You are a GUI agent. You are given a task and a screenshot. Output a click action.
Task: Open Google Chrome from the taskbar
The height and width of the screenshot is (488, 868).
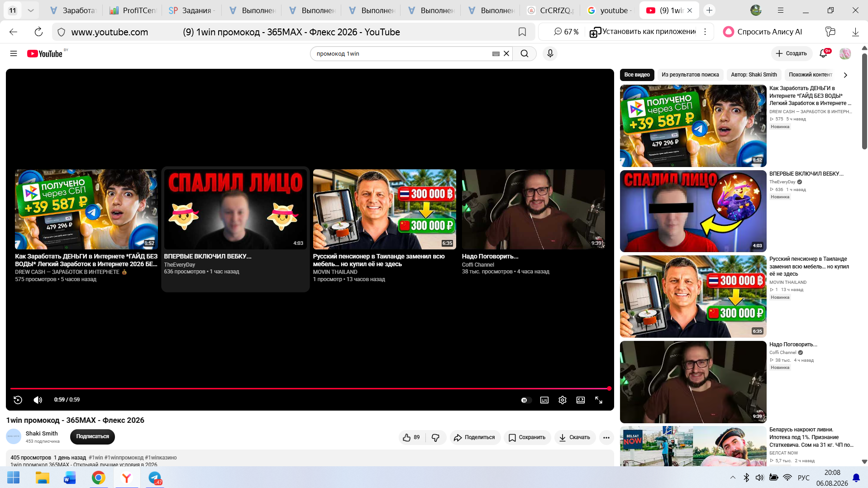tap(99, 478)
